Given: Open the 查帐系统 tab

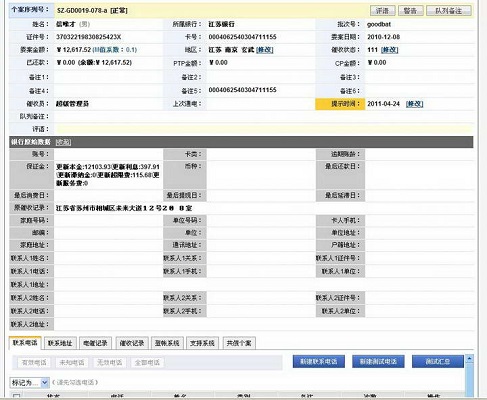Looking at the screenshot, I should pos(167,343).
